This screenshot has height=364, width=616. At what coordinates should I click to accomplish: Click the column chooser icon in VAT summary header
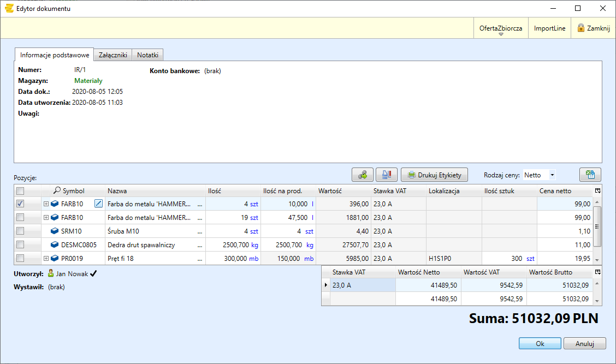pos(597,272)
